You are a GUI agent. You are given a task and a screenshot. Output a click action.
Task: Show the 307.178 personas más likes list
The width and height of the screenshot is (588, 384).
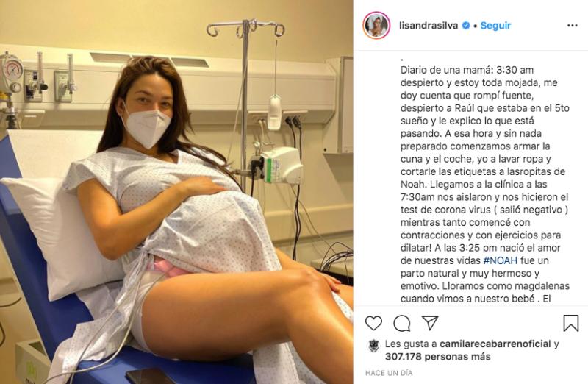[437, 357]
